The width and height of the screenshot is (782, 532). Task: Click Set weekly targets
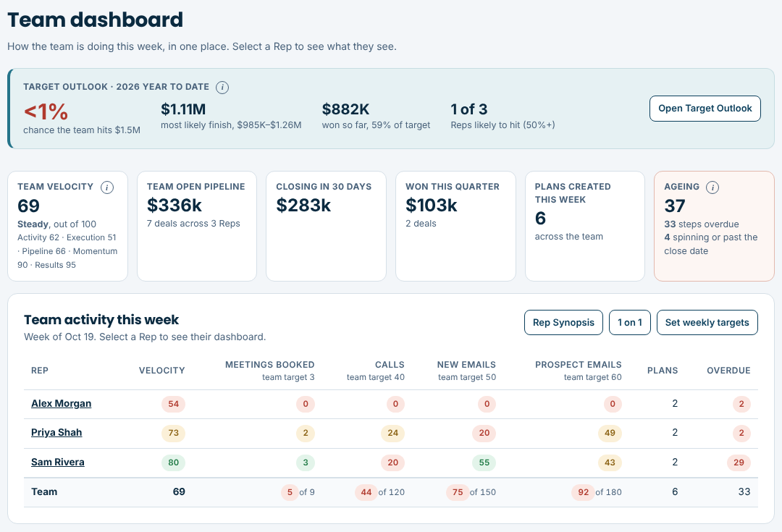coord(707,323)
